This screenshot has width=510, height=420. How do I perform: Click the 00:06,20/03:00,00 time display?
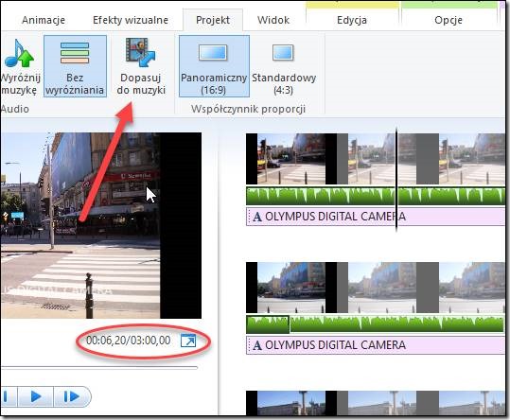128,341
